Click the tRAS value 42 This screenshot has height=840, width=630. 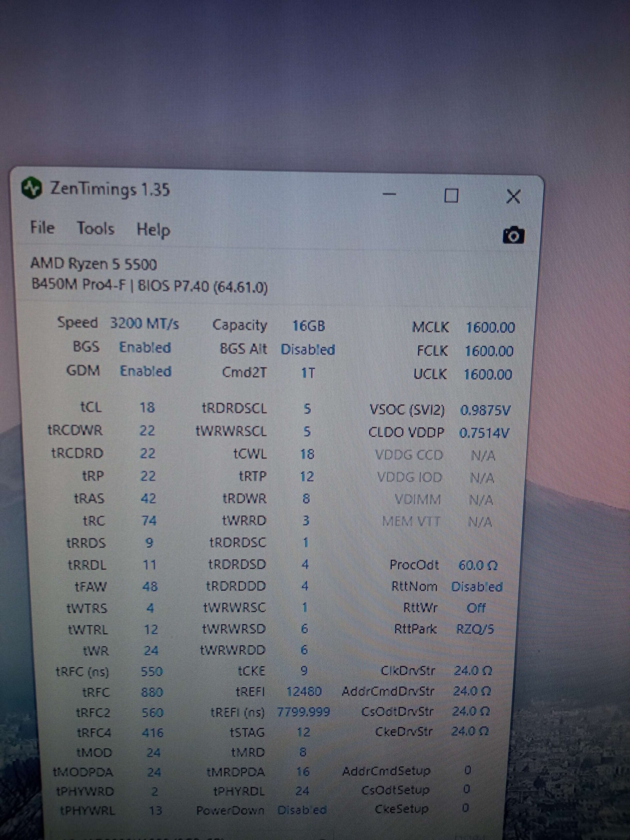pyautogui.click(x=148, y=498)
